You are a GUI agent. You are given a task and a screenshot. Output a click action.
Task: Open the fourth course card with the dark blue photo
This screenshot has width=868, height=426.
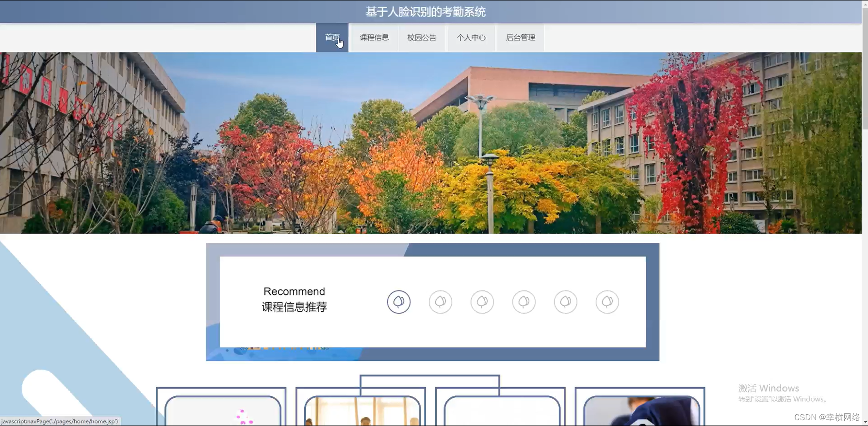click(x=640, y=407)
